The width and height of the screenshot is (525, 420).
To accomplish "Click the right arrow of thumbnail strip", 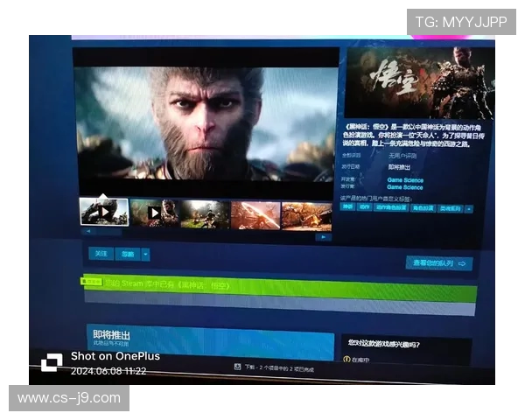I will click(324, 237).
